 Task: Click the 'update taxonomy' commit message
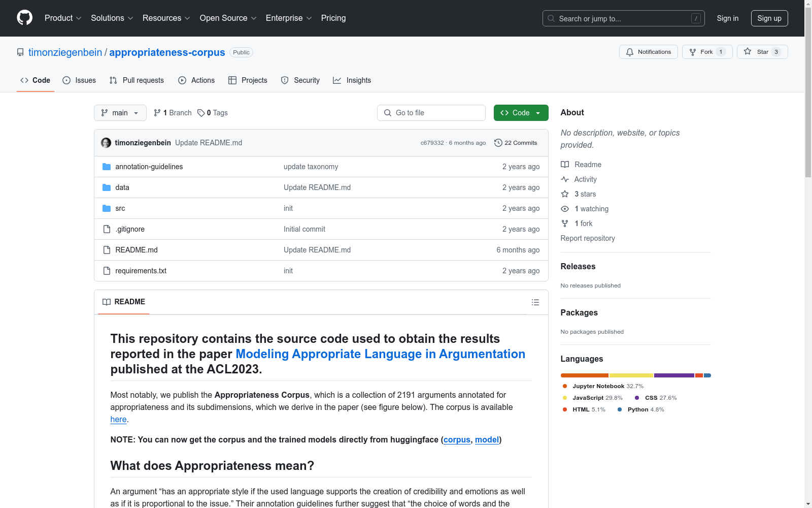[311, 167]
